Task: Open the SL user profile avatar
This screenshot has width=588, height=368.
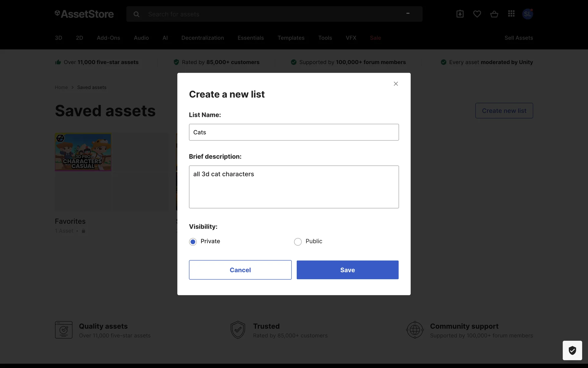Action: point(527,14)
